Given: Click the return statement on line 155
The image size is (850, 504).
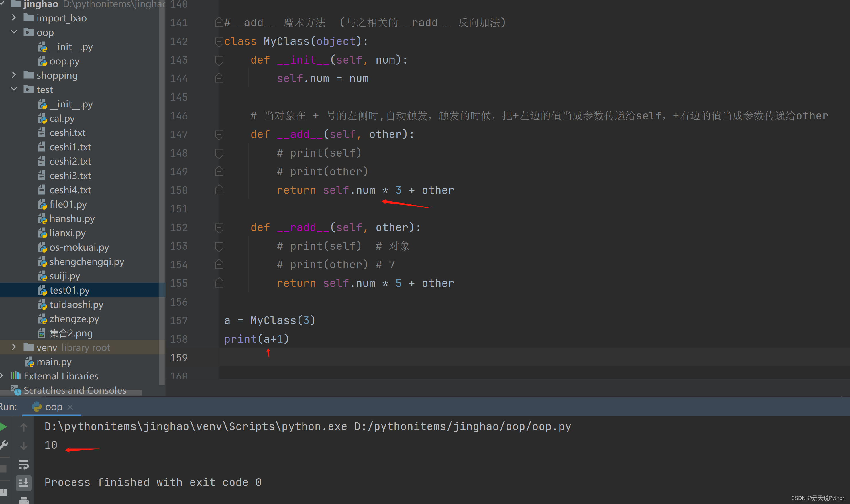Looking at the screenshot, I should pos(366,283).
